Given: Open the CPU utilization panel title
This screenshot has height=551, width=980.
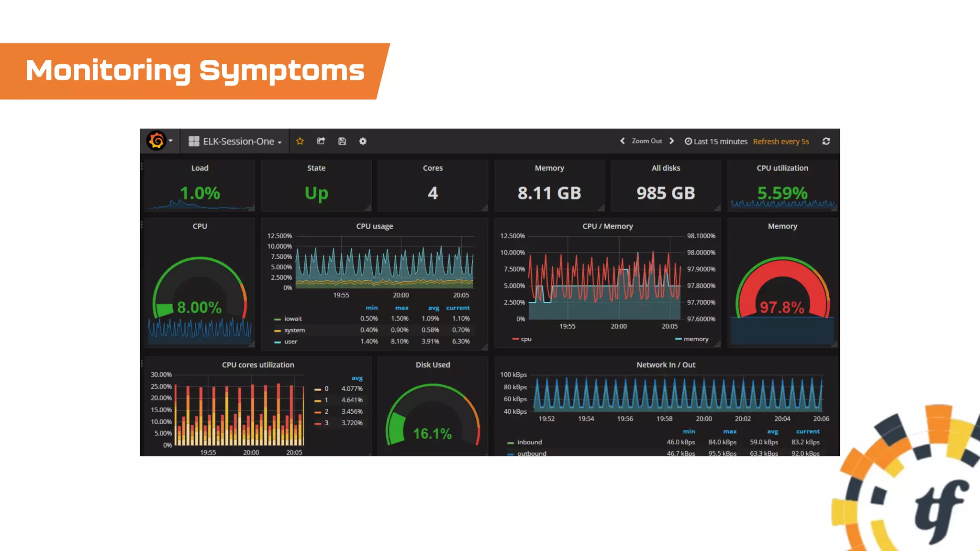Looking at the screenshot, I should 782,168.
